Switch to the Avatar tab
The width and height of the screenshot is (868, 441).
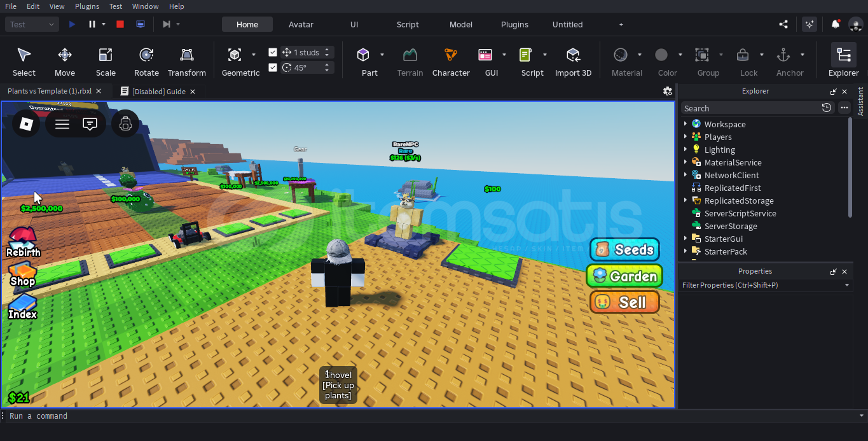[301, 24]
